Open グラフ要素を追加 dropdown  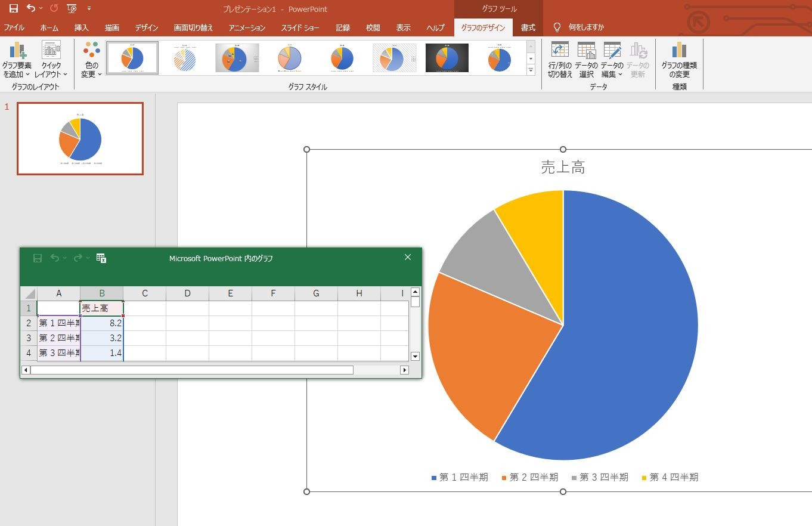[17, 60]
